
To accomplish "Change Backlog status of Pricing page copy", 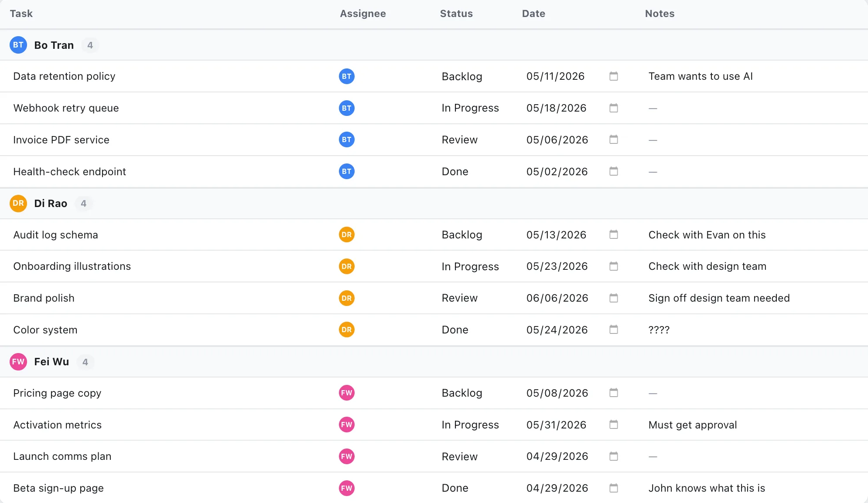I will tap(462, 393).
